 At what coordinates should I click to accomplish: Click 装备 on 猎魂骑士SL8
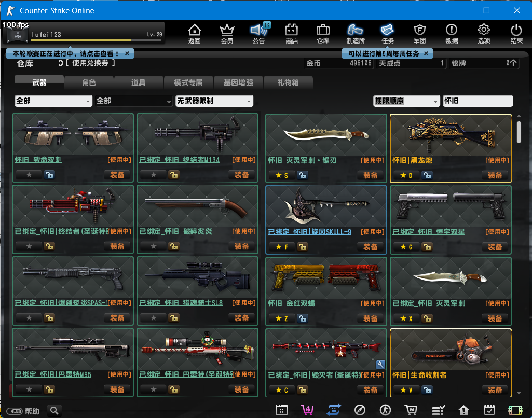pos(241,318)
